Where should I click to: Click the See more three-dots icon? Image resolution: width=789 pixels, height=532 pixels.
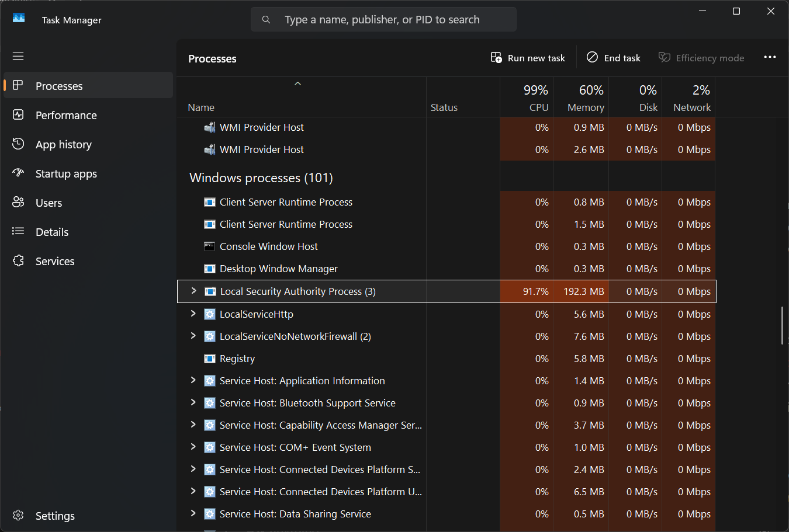click(x=770, y=57)
